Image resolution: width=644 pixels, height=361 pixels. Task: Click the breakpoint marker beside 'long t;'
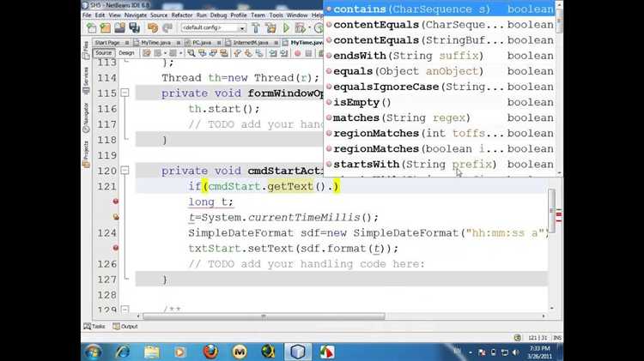pyautogui.click(x=116, y=202)
